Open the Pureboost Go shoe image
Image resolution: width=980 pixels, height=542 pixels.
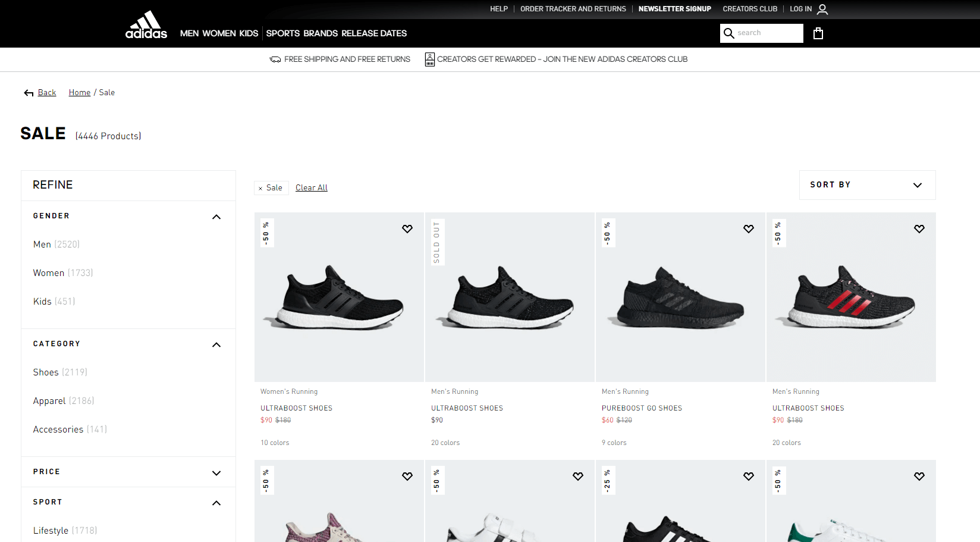[681, 297]
